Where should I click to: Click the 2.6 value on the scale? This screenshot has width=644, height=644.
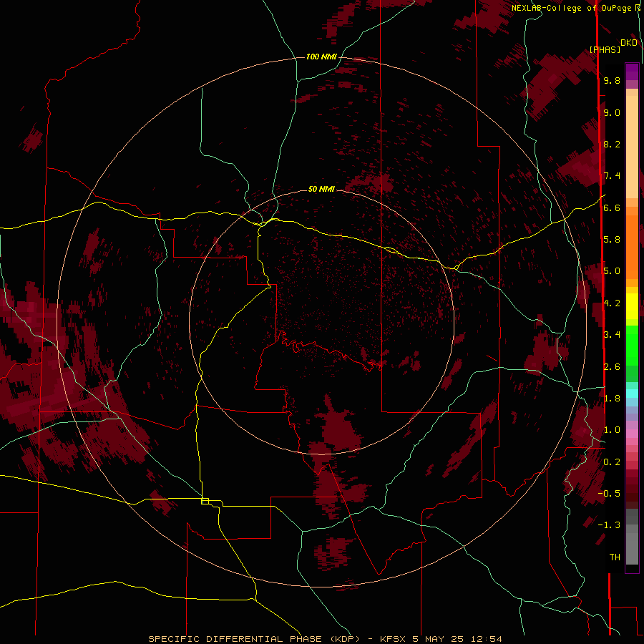pos(612,367)
